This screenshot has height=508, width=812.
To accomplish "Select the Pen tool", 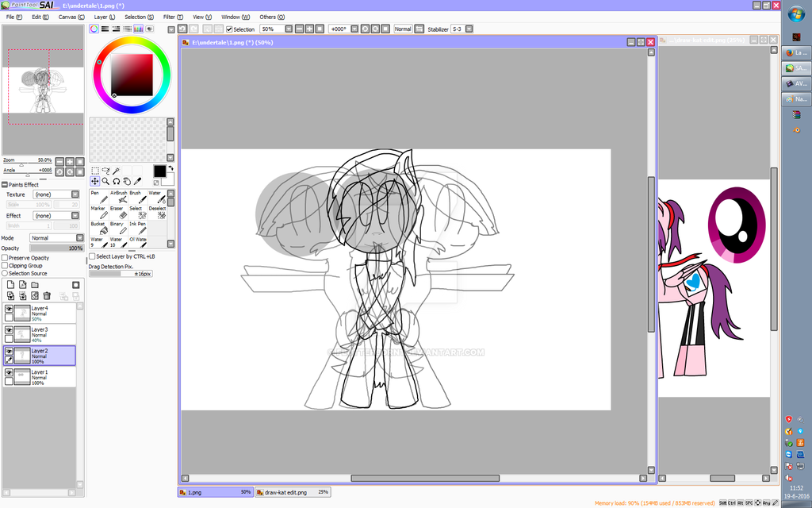I will 99,197.
